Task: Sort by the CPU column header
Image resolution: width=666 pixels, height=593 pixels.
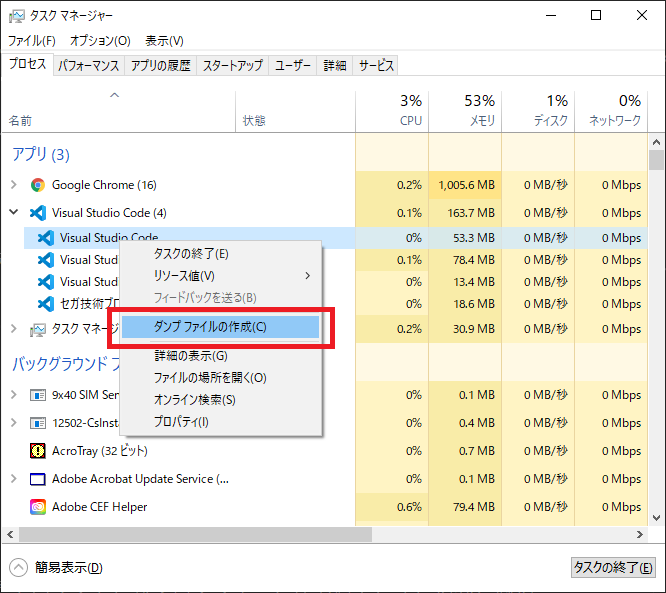Action: [392, 111]
